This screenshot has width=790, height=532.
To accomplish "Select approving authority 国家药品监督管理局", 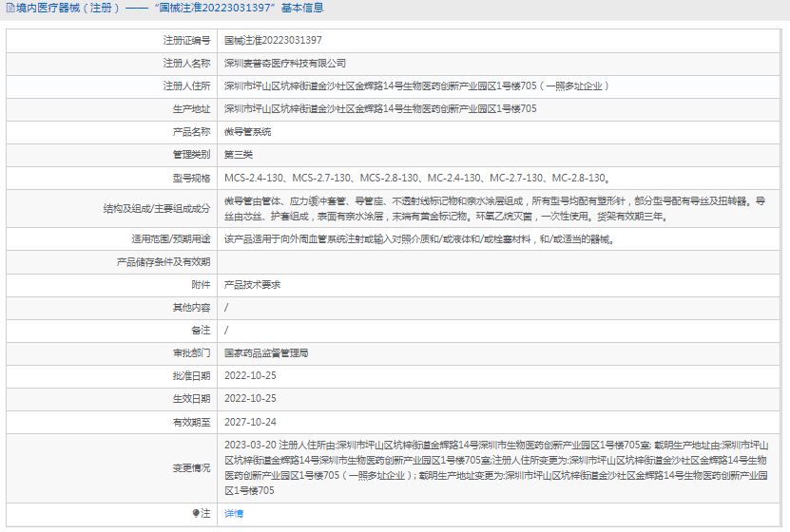I will coord(266,353).
